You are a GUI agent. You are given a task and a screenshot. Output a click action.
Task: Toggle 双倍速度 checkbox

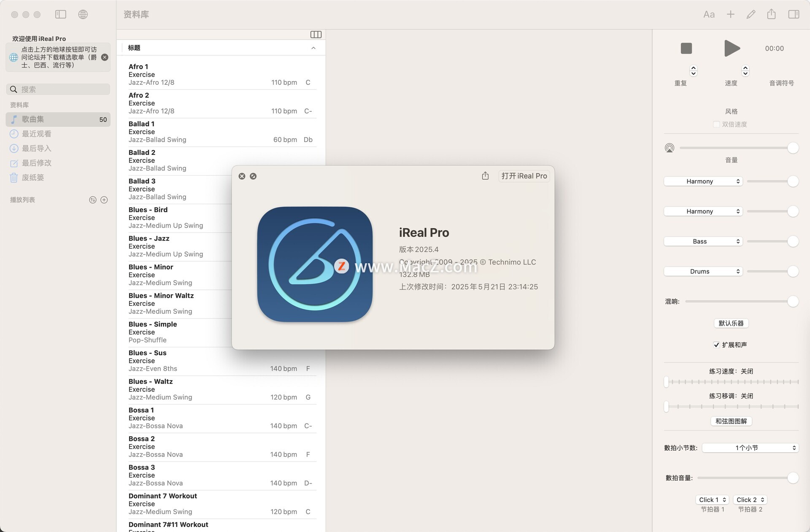[716, 124]
